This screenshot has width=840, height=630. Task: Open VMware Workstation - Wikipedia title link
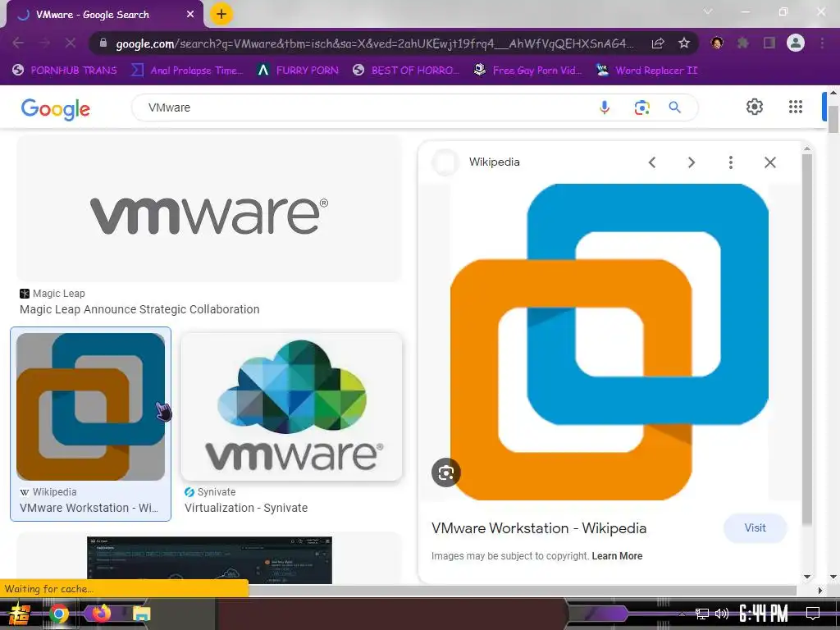coord(539,528)
